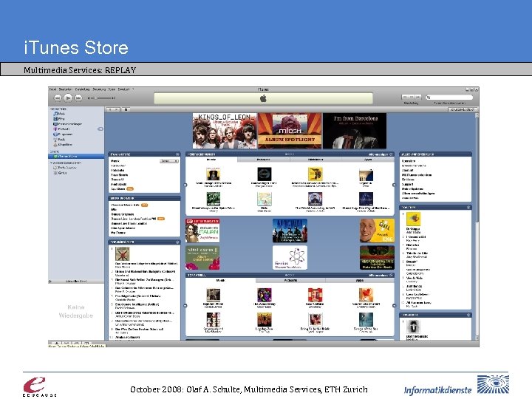Open the Genius atom promo tile

290,258
